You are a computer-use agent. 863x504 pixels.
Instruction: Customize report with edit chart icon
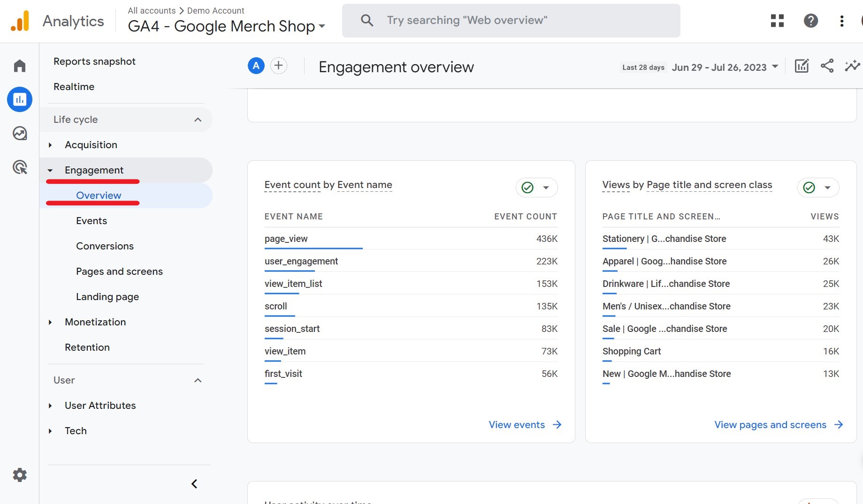click(x=802, y=66)
